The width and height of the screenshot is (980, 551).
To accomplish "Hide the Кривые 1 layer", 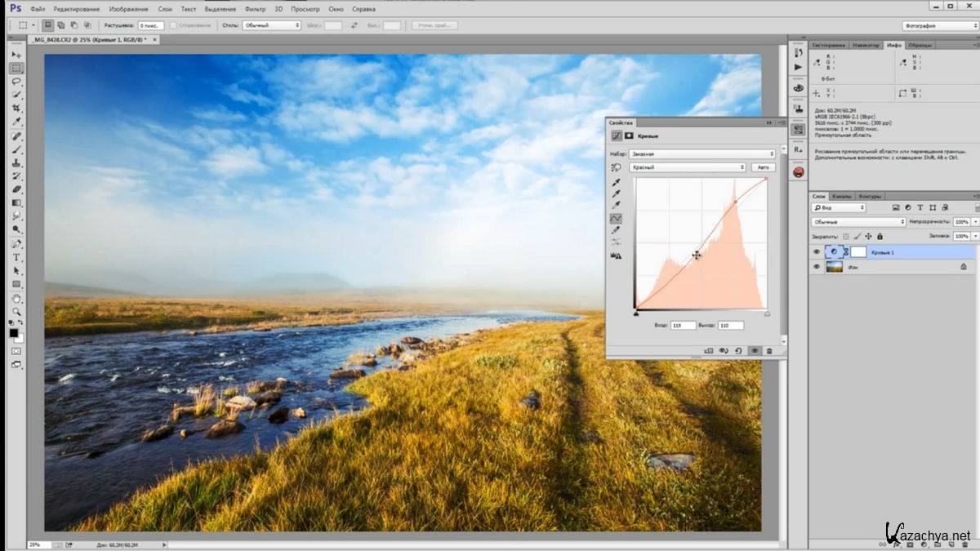I will pyautogui.click(x=816, y=252).
